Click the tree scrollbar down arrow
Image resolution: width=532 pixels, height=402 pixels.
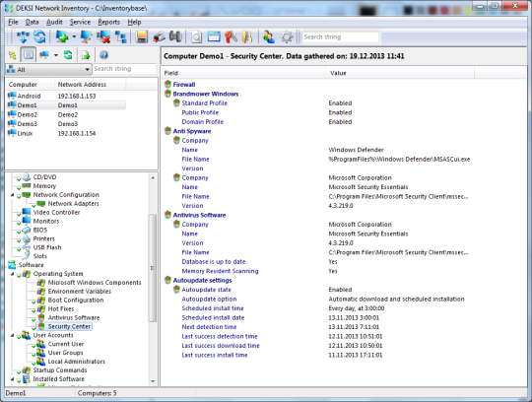click(153, 381)
